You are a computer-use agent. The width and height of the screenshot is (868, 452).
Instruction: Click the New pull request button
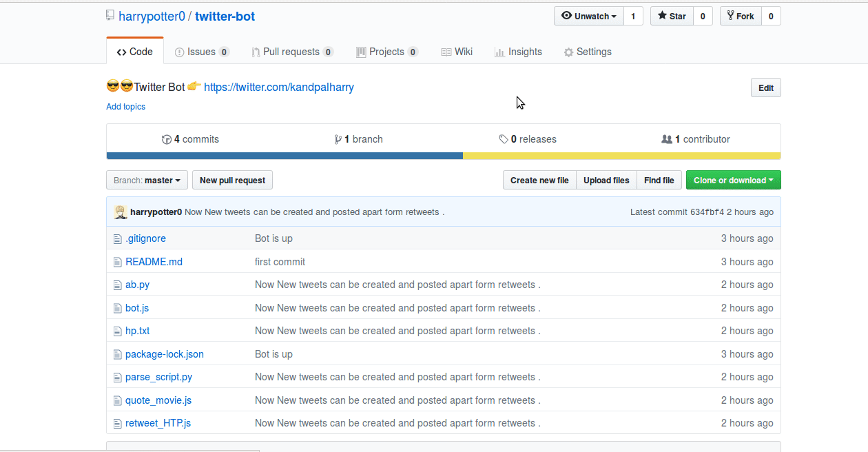(x=232, y=181)
